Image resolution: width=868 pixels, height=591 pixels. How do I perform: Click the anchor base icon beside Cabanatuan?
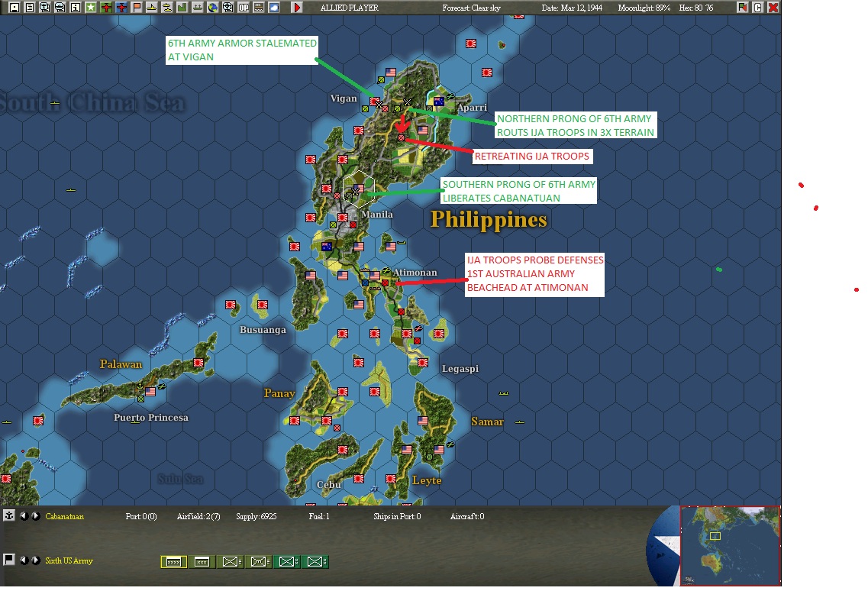[x=9, y=515]
